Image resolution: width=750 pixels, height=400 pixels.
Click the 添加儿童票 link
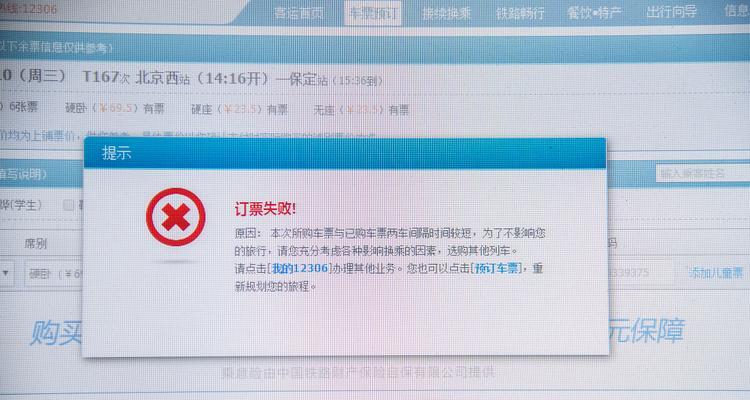(x=716, y=273)
